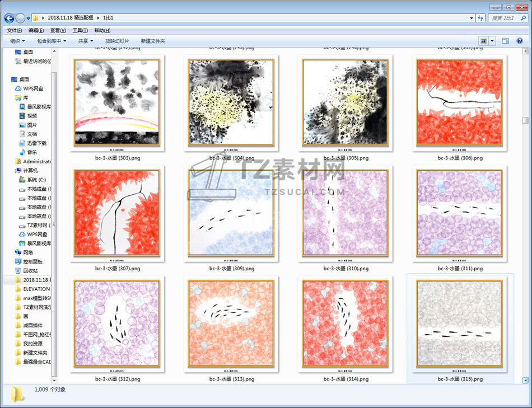This screenshot has width=532, height=408.
Task: Open the 组织 dropdown menu
Action: (x=17, y=41)
